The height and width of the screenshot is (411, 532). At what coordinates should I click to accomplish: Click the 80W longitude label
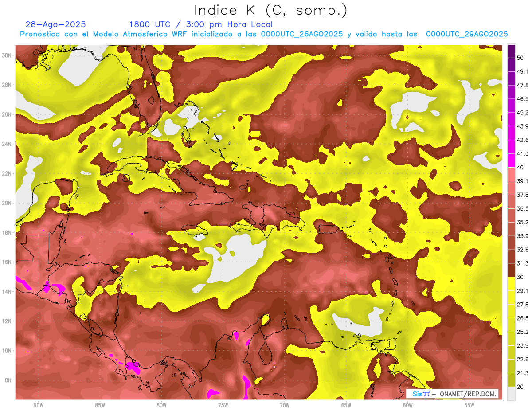coord(161,406)
